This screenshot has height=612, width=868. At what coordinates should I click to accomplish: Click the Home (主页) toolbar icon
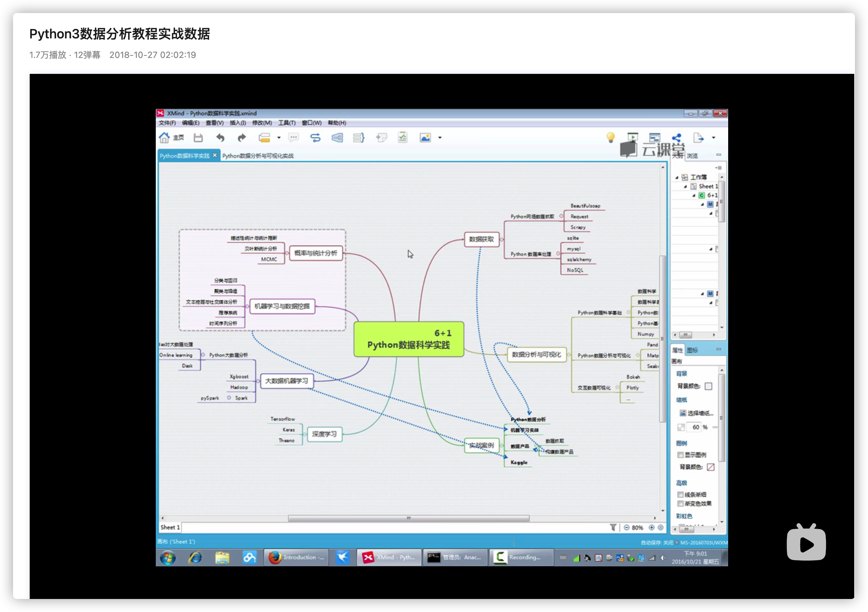pyautogui.click(x=164, y=138)
